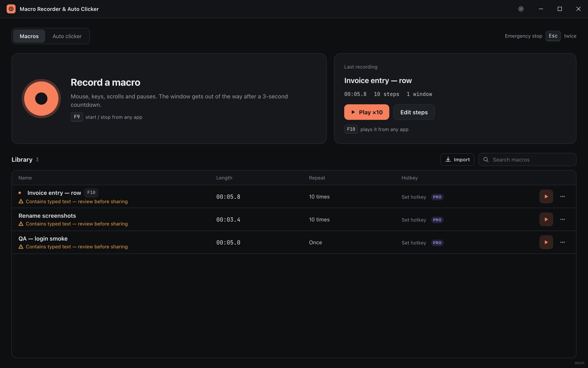
Task: Click the warning icon under Invoice entry — row
Action: (21, 201)
